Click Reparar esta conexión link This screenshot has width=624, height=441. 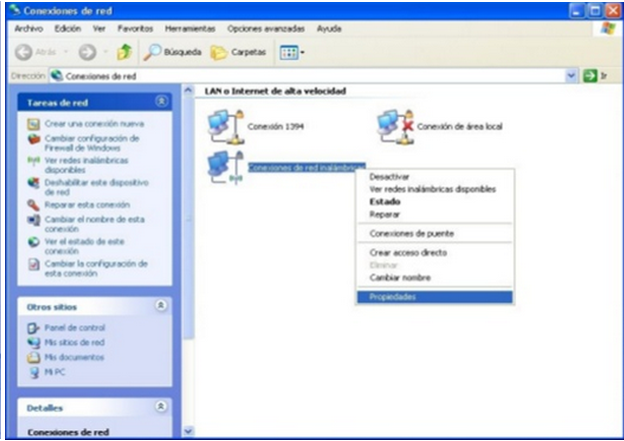[87, 205]
